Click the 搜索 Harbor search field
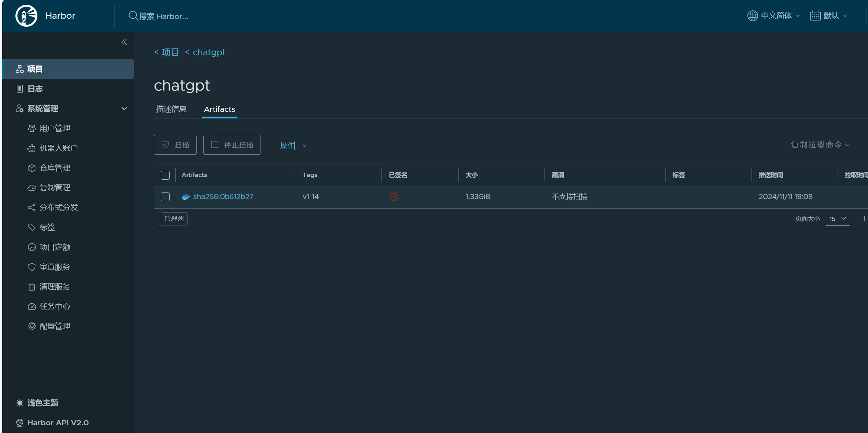The width and height of the screenshot is (868, 433). click(x=163, y=16)
